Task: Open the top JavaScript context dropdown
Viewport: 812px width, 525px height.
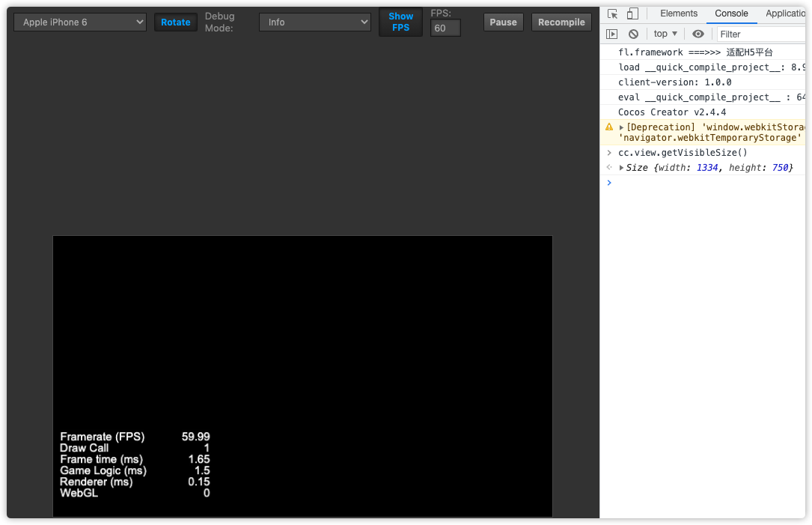Action: [x=665, y=34]
